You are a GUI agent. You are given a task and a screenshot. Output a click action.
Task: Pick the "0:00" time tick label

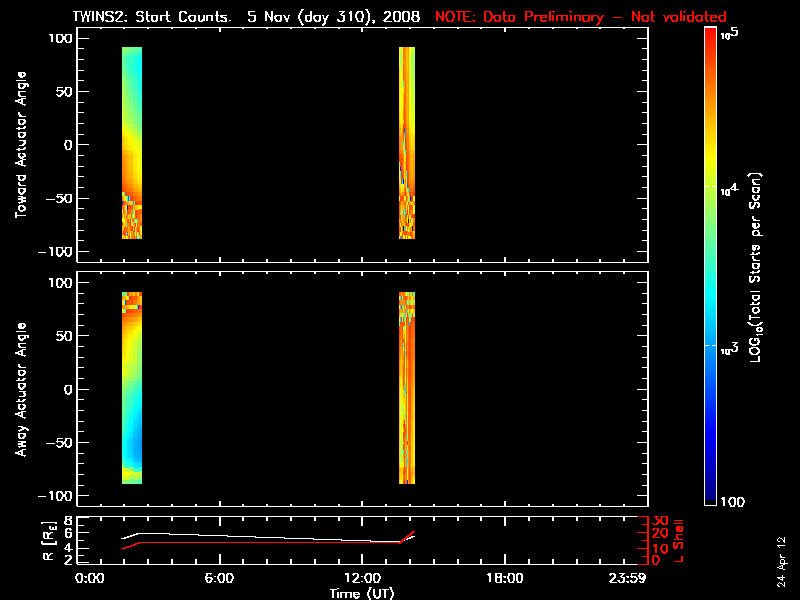point(89,579)
